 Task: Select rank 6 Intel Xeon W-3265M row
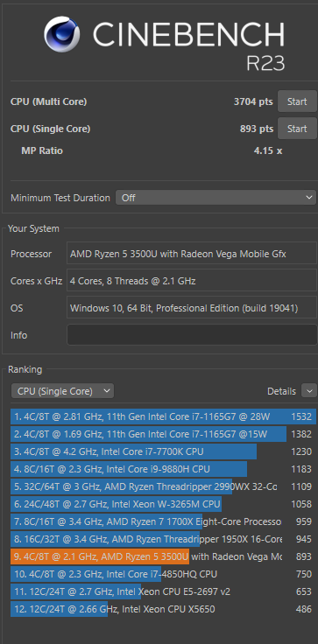pyautogui.click(x=163, y=504)
